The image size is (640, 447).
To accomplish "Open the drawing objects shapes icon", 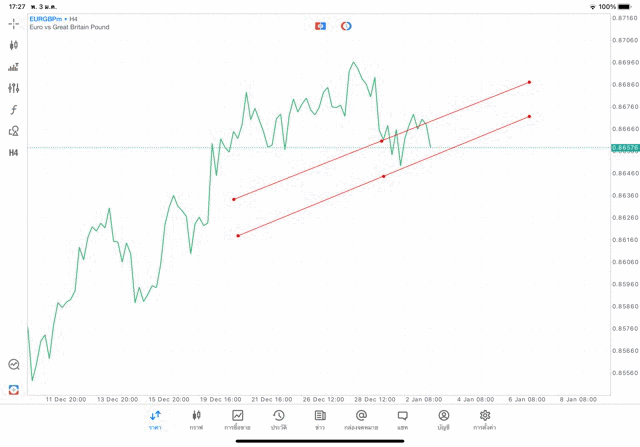I will pos(14,131).
